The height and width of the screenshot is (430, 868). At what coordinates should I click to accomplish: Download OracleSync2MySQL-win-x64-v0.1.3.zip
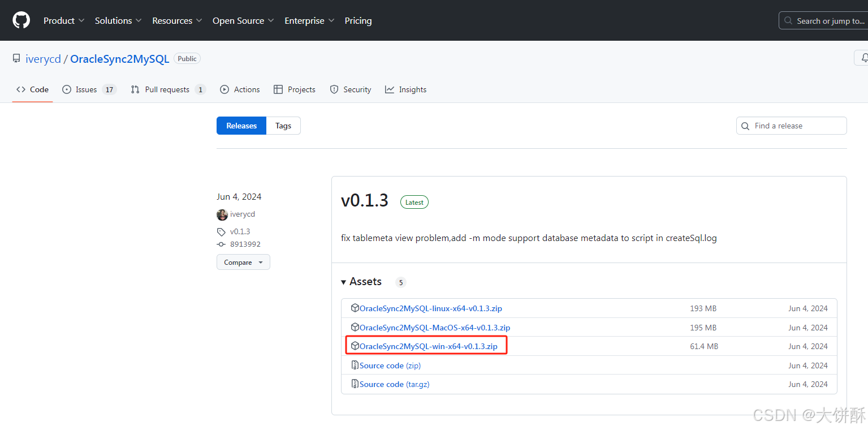click(429, 346)
